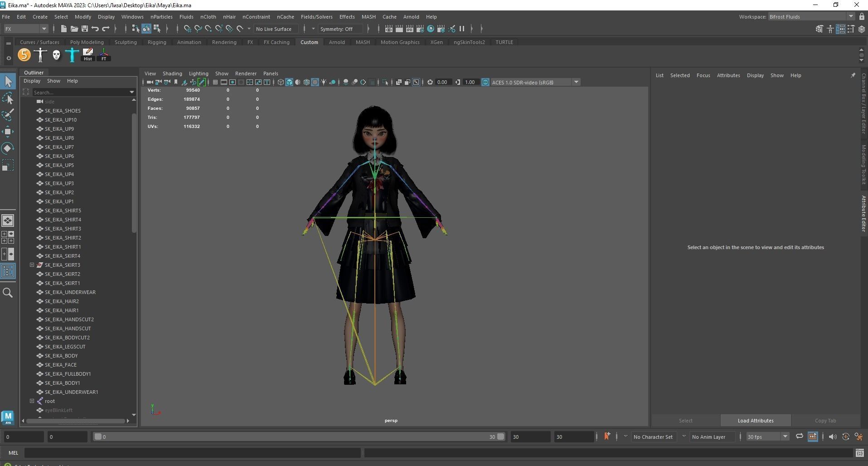Open the Channel Box / Layer Editor side tab
This screenshot has width=868, height=466.
click(863, 103)
